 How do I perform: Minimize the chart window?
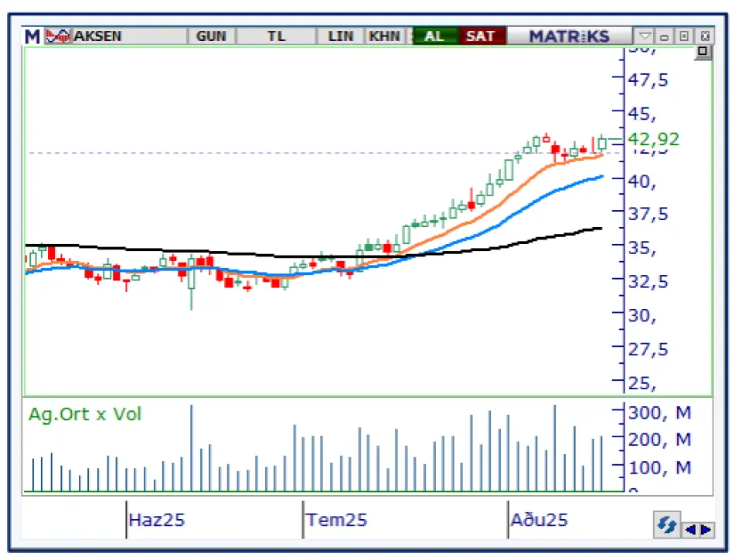(665, 36)
